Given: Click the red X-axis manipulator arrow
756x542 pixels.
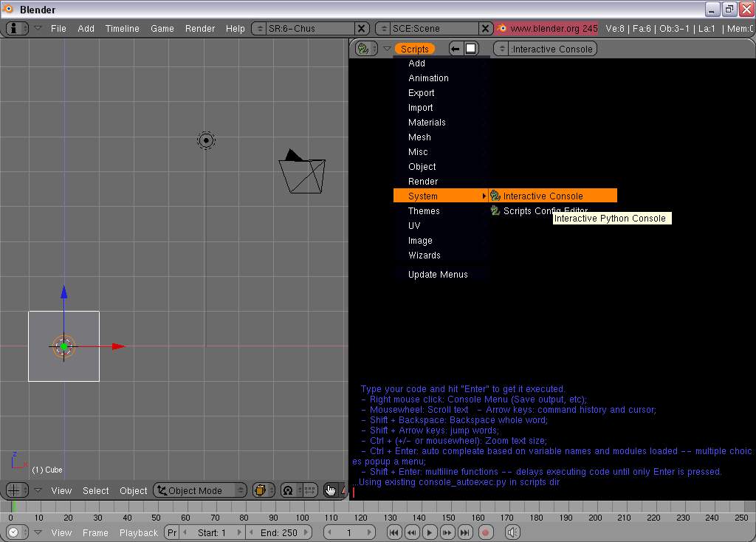Looking at the screenshot, I should pyautogui.click(x=117, y=346).
